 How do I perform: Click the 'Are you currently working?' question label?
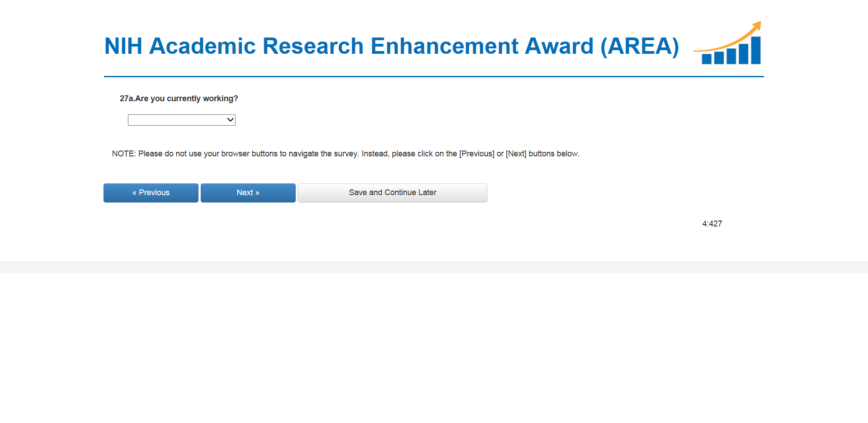pos(186,99)
